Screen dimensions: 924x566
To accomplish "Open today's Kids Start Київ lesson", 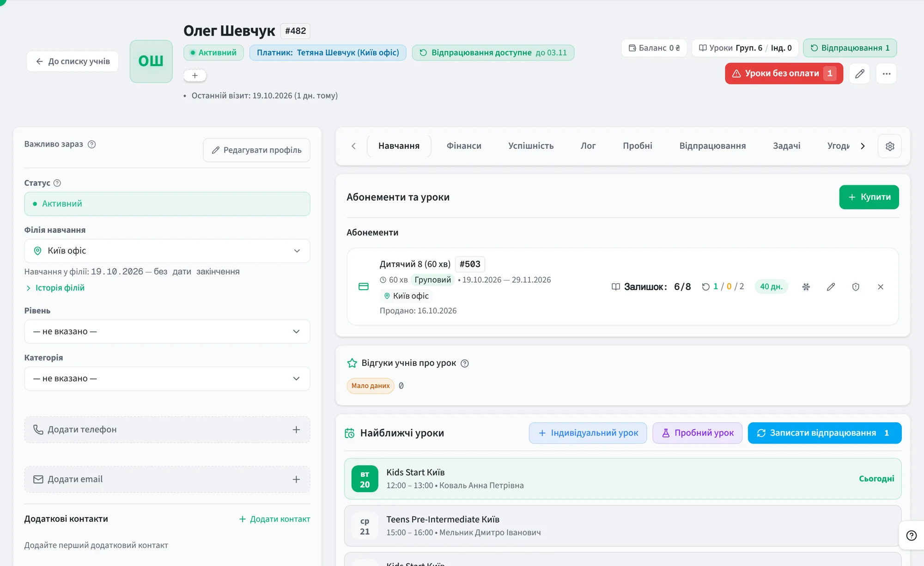I will pos(622,479).
